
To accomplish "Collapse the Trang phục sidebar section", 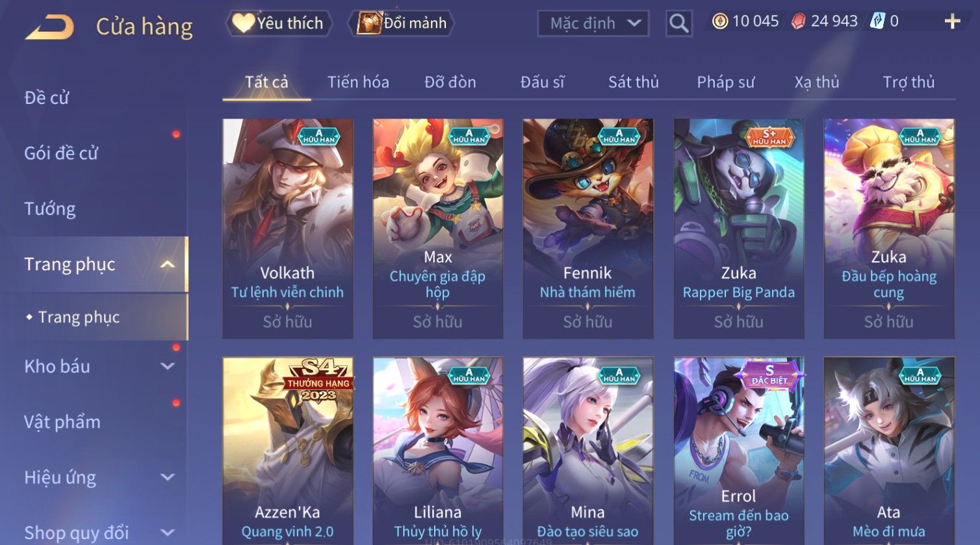I will click(167, 264).
